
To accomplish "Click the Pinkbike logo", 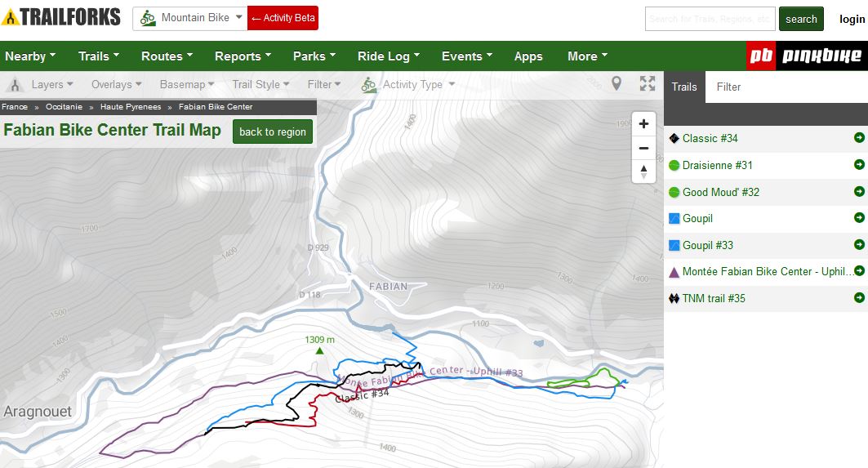I will coord(807,56).
